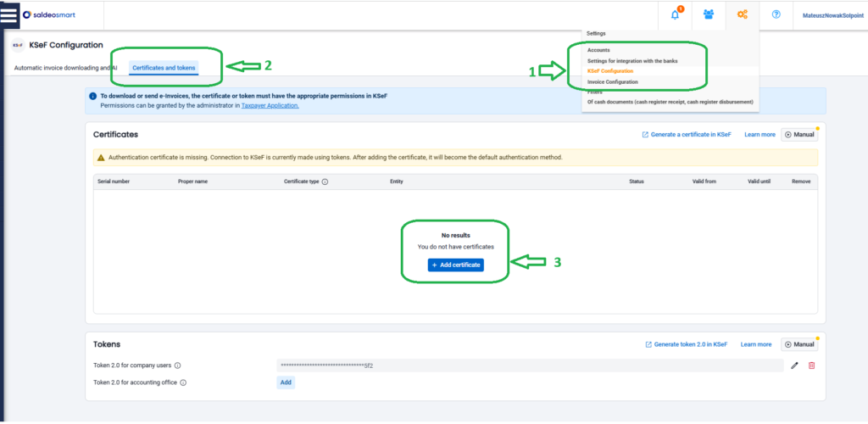This screenshot has width=868, height=424.
Task: Click the orange settings gears icon
Action: (x=743, y=14)
